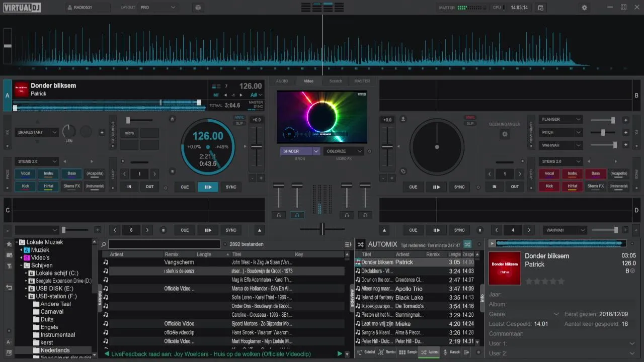Screen dimensions: 644x362
Task: Click plus button next to WAHWAH effect, deck B
Action: (x=626, y=145)
